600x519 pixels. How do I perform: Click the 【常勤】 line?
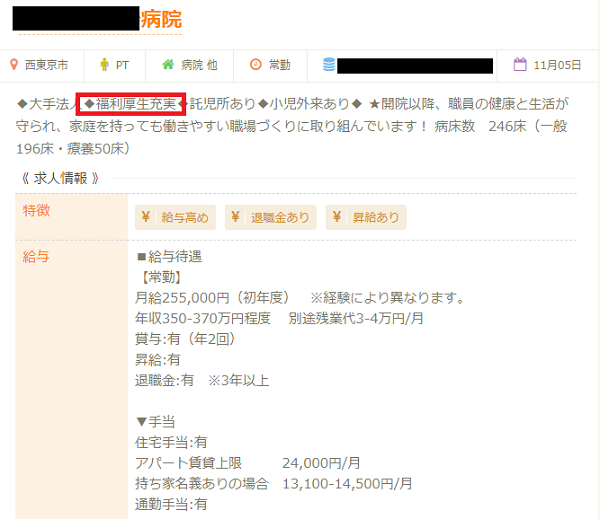[161, 277]
